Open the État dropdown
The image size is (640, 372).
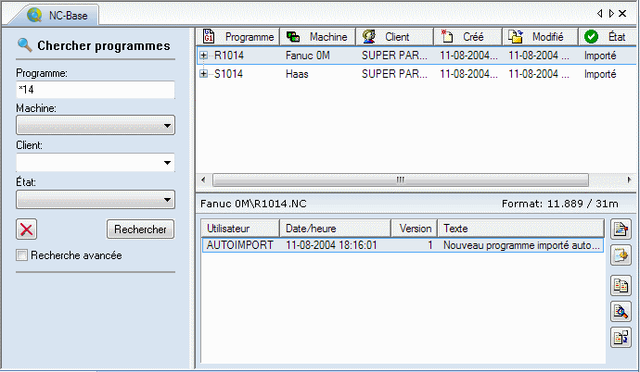point(96,199)
